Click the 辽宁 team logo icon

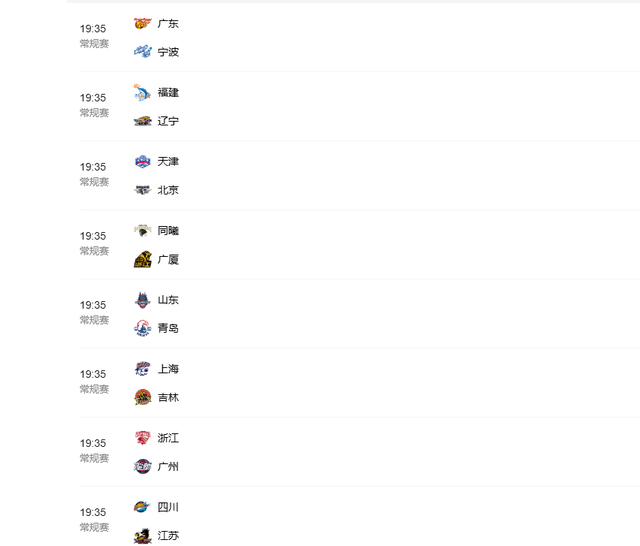coord(142,121)
